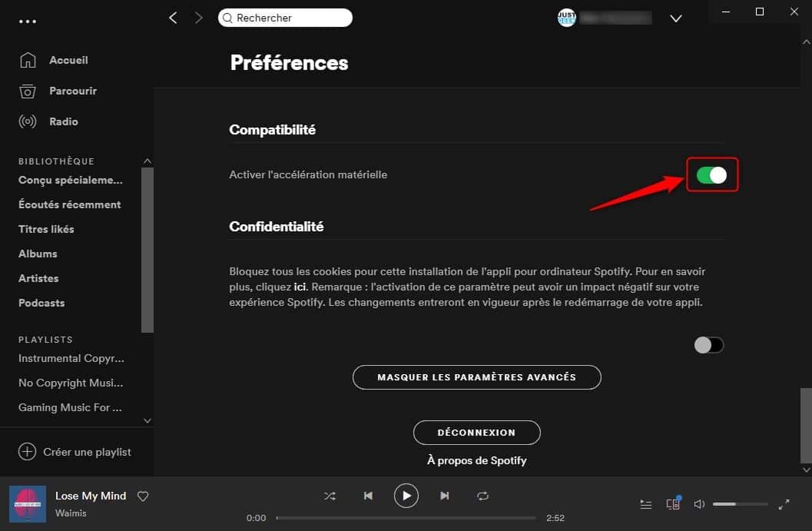812x531 pixels.
Task: Maximize the Spotify window
Action: [760, 12]
